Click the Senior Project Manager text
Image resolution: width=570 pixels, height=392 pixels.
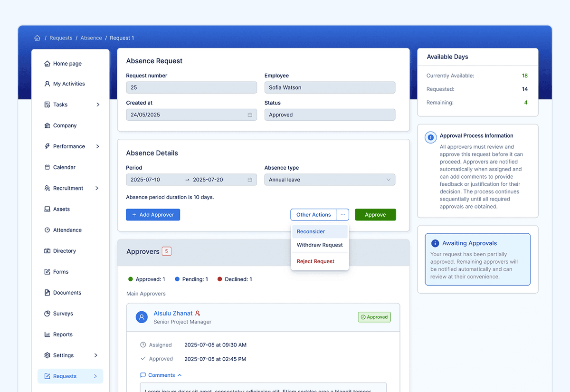182,322
